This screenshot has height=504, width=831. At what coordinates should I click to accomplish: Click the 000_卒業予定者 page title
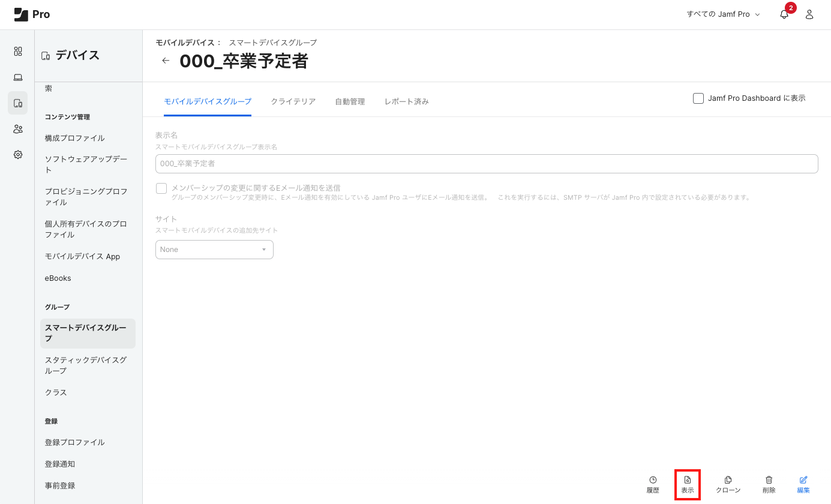(x=244, y=61)
